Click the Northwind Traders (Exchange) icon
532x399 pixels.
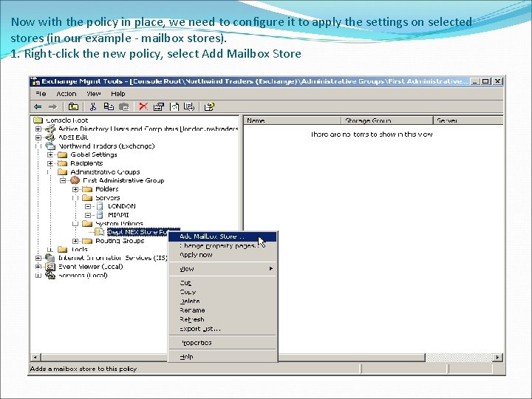(x=50, y=146)
